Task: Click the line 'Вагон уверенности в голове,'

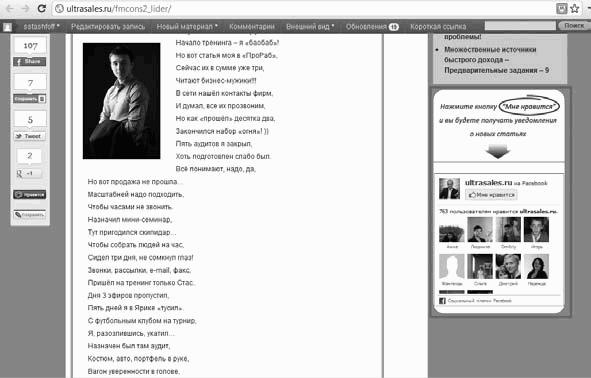Action: coord(133,371)
